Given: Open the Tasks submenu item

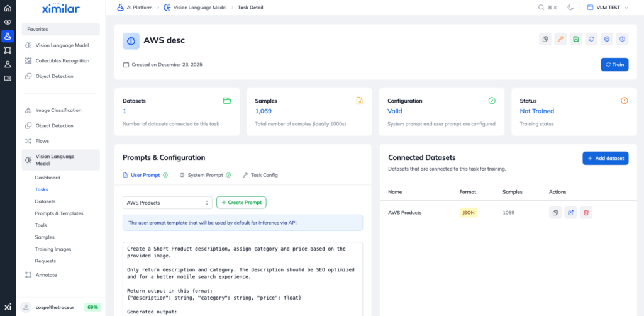Looking at the screenshot, I should 42,189.
